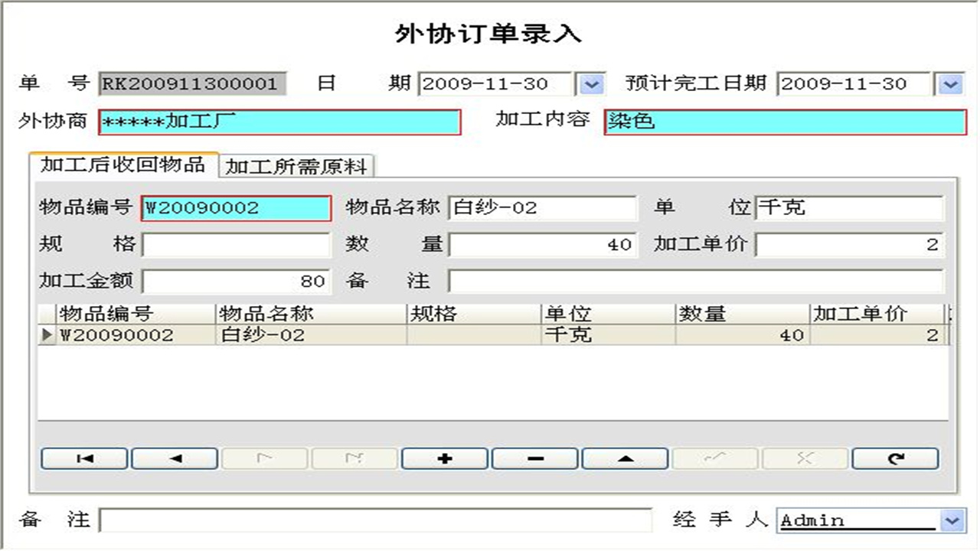Open the 日期 date picker dropdown

pyautogui.click(x=590, y=84)
